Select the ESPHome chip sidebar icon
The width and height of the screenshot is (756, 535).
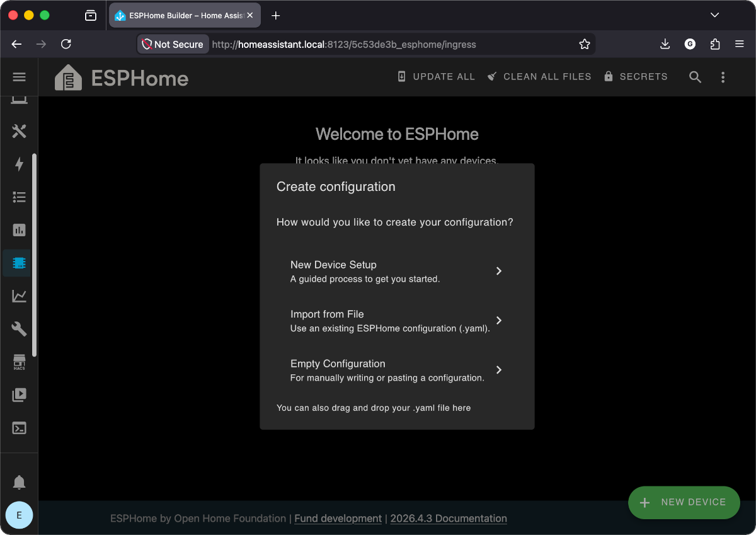pyautogui.click(x=19, y=263)
